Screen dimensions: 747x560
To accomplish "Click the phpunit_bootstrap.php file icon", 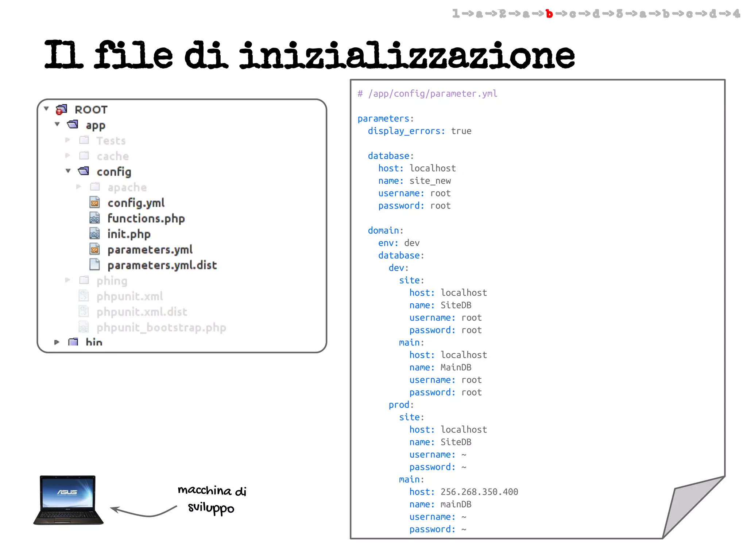I will click(x=84, y=327).
